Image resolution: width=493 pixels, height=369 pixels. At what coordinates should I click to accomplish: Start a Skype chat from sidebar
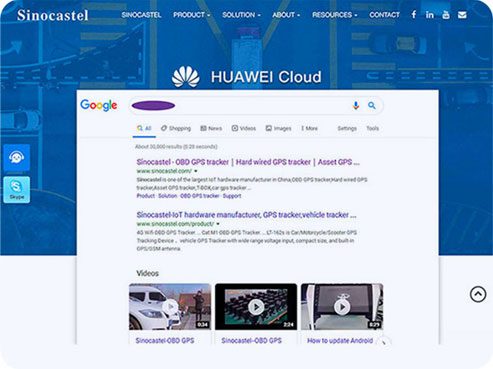(x=16, y=189)
